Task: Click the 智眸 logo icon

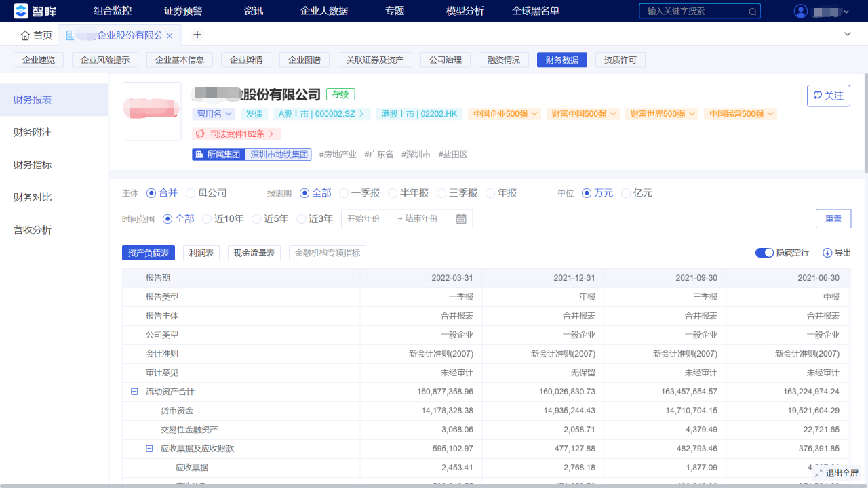Action: click(x=21, y=11)
